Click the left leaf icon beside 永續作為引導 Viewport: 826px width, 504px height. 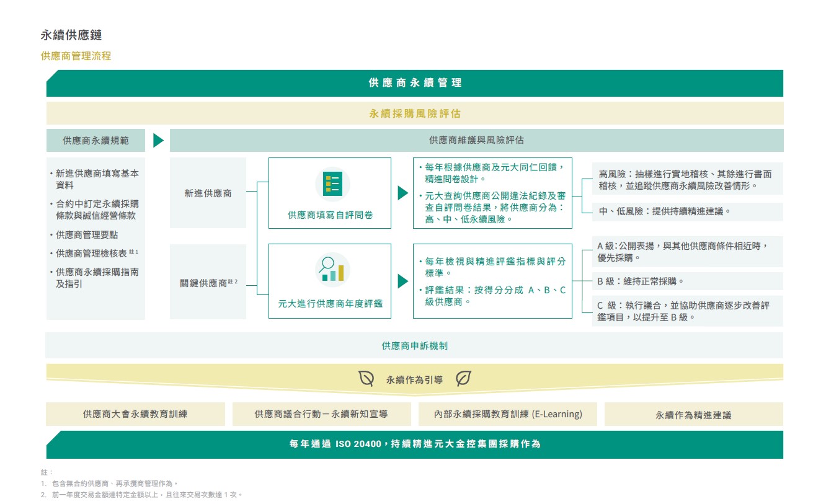click(366, 379)
